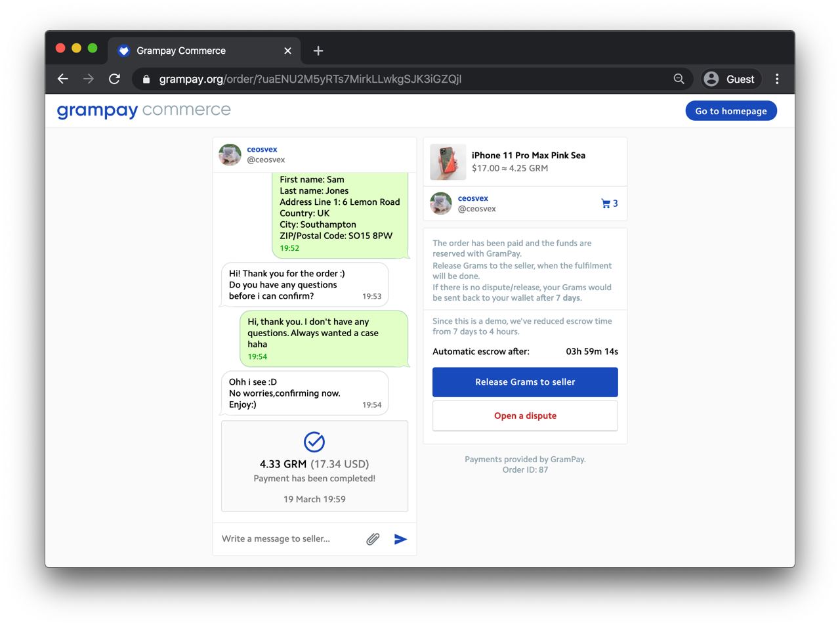The image size is (840, 627).
Task: Click the paperclip attachment icon
Action: 373,539
